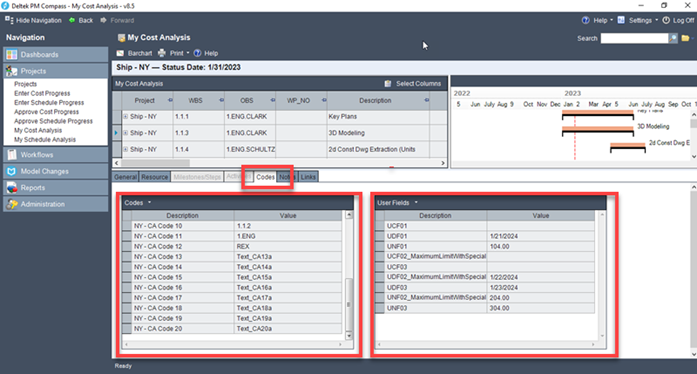Select the Codes tab
Viewport: 697px width, 374px height.
pos(265,177)
